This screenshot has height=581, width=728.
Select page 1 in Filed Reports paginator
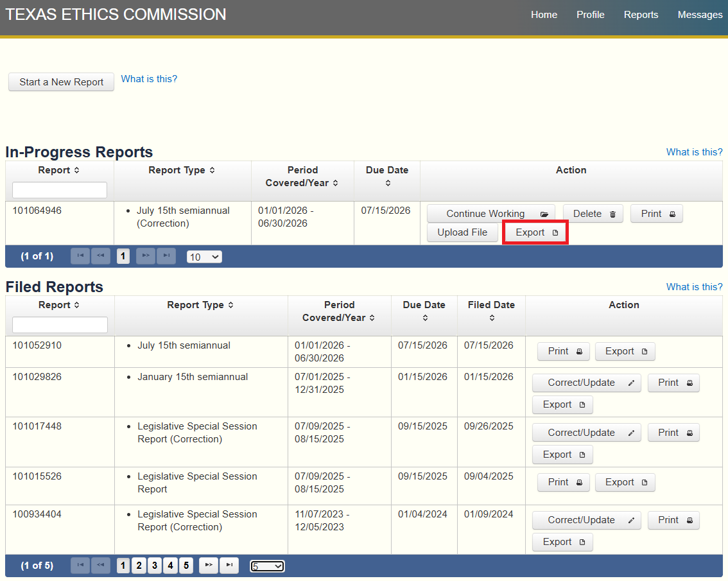pyautogui.click(x=123, y=565)
